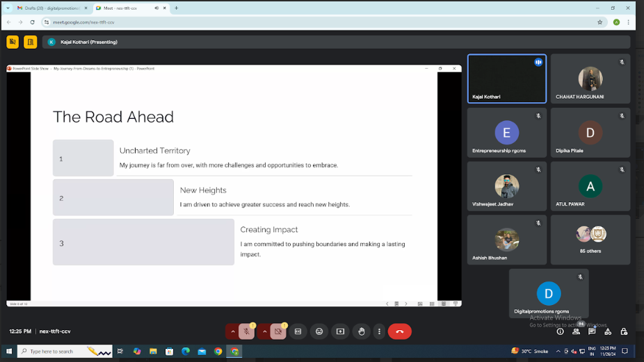Bookmark this page with the star icon

[600, 22]
